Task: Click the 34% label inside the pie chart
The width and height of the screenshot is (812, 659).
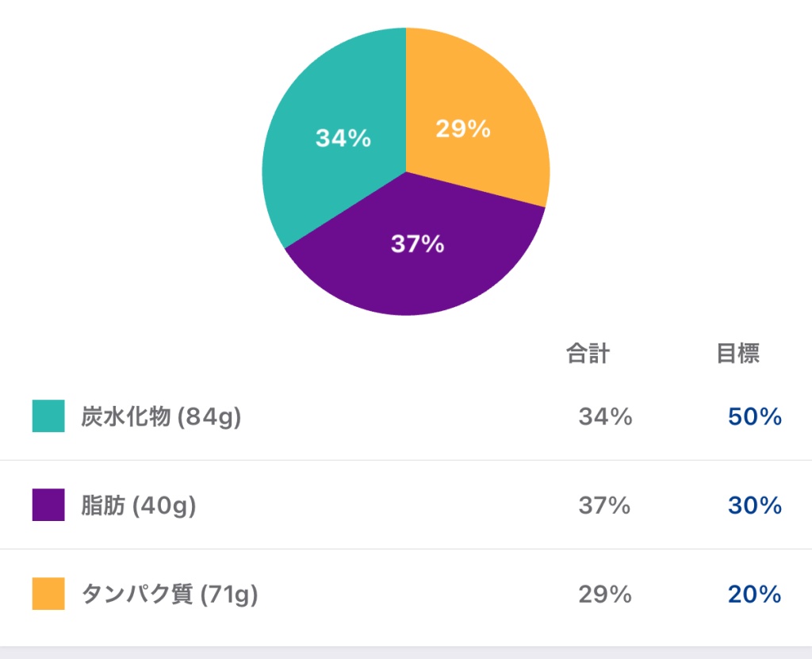Action: pyautogui.click(x=343, y=138)
